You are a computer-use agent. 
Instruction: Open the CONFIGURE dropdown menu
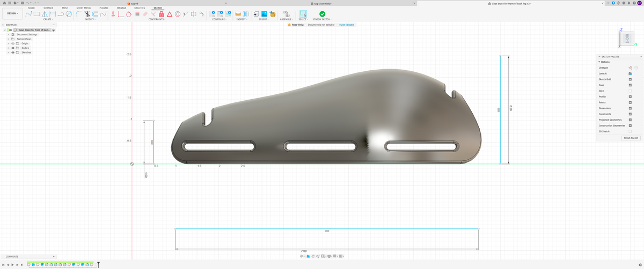click(219, 19)
